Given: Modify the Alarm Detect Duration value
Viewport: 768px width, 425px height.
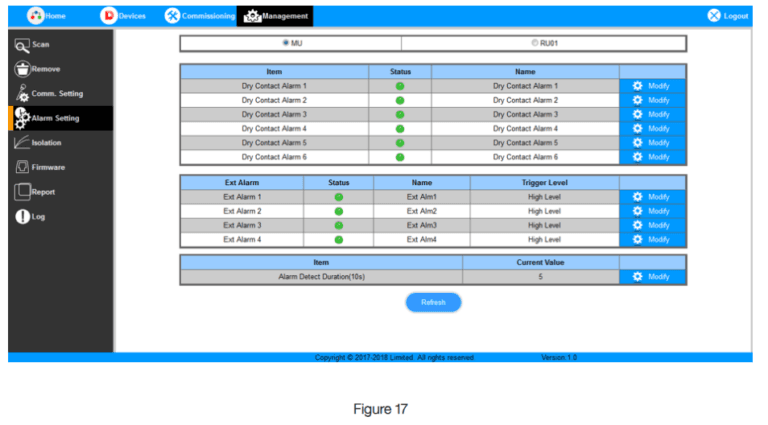Looking at the screenshot, I should click(652, 276).
